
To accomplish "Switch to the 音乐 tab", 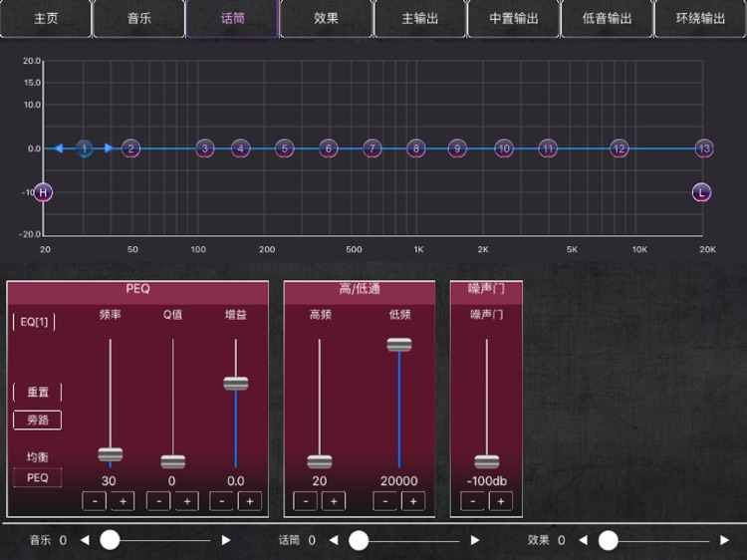I will coord(139,19).
